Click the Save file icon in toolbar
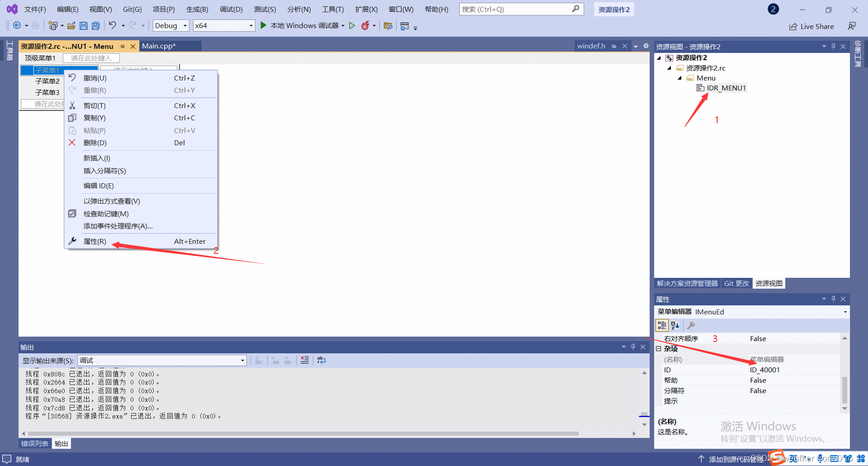 (84, 26)
